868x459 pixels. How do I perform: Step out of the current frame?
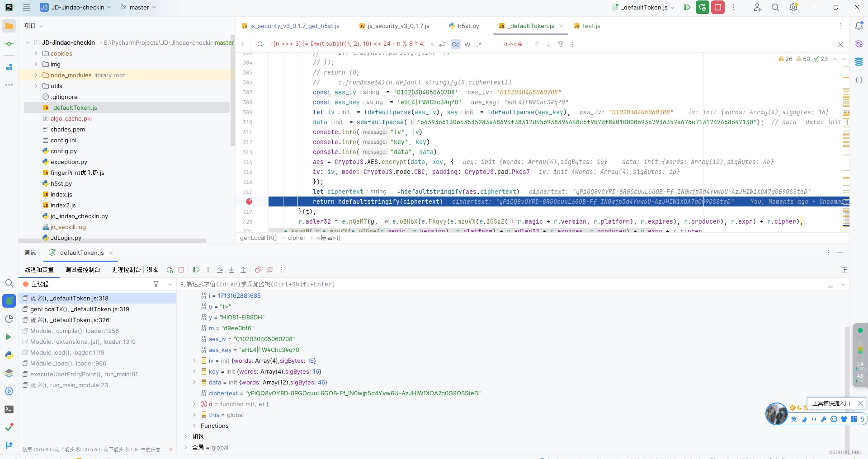tap(243, 270)
